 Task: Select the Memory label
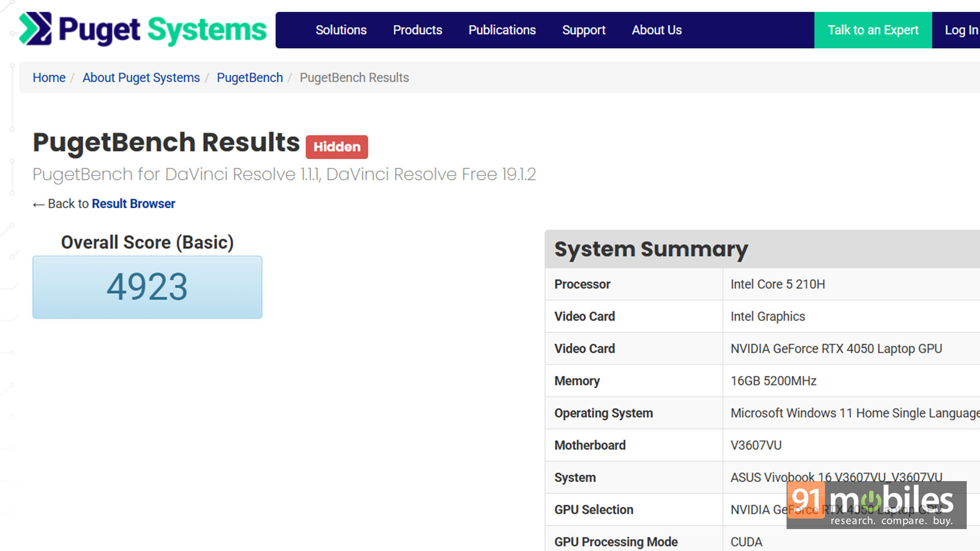(577, 381)
